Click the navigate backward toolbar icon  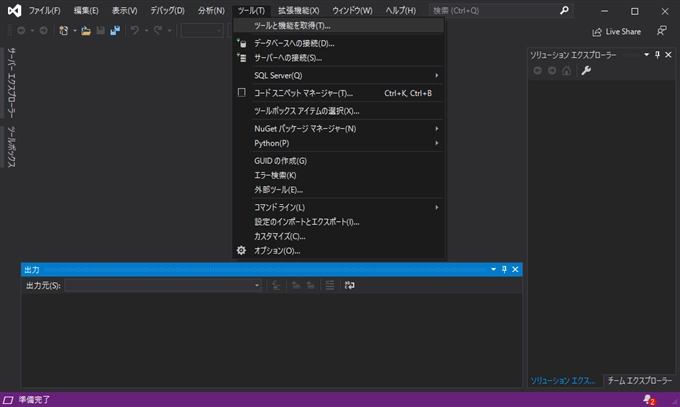point(21,30)
